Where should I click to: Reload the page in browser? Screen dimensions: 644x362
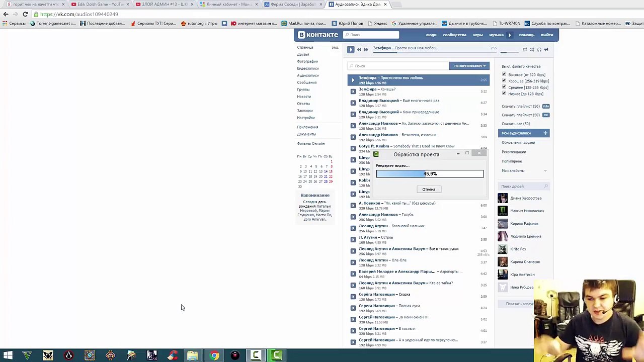coord(25,14)
